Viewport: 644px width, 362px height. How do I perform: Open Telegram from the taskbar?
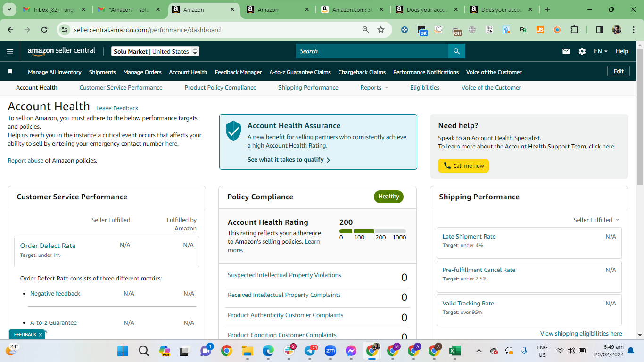(310, 351)
